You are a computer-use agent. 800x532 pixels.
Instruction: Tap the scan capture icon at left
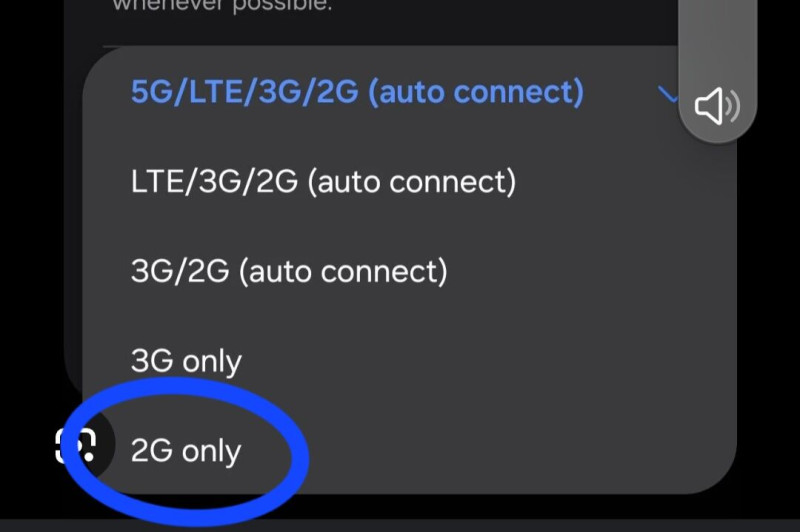click(x=76, y=446)
